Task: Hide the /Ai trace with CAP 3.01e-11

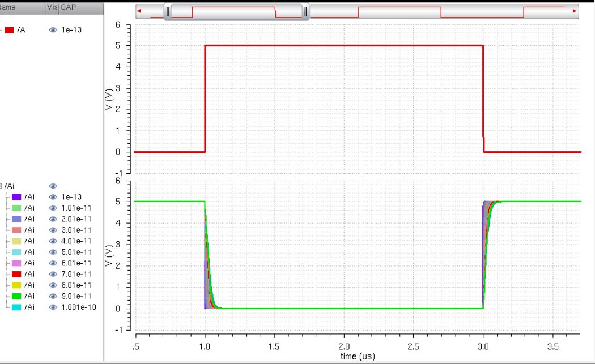Action: (53, 230)
